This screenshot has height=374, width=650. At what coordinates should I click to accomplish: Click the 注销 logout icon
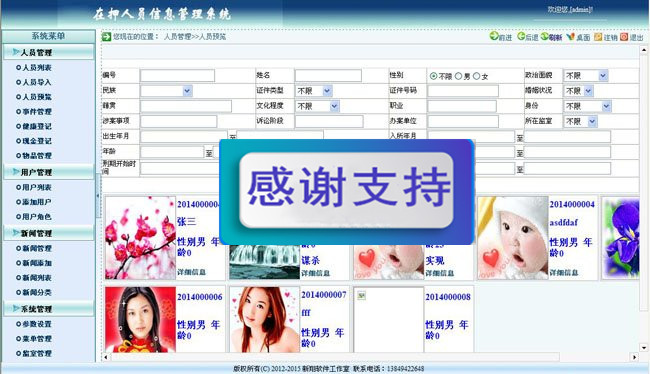pos(598,37)
